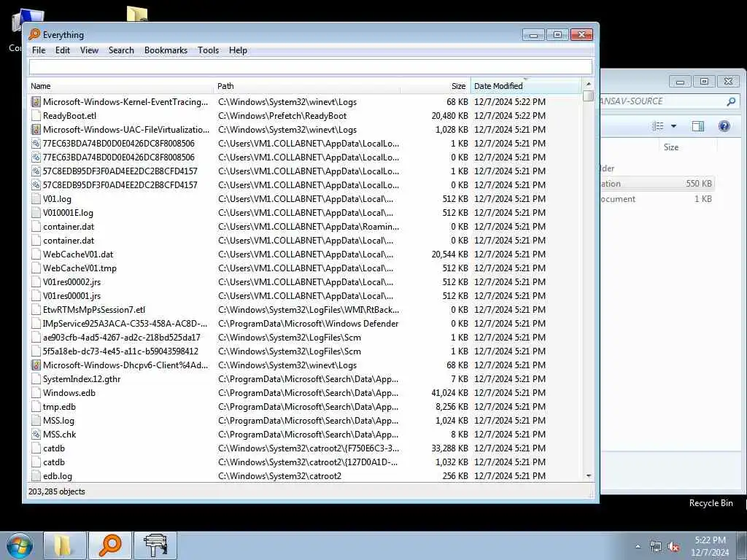Select the IMpService925A3ACA file entry

(x=125, y=323)
